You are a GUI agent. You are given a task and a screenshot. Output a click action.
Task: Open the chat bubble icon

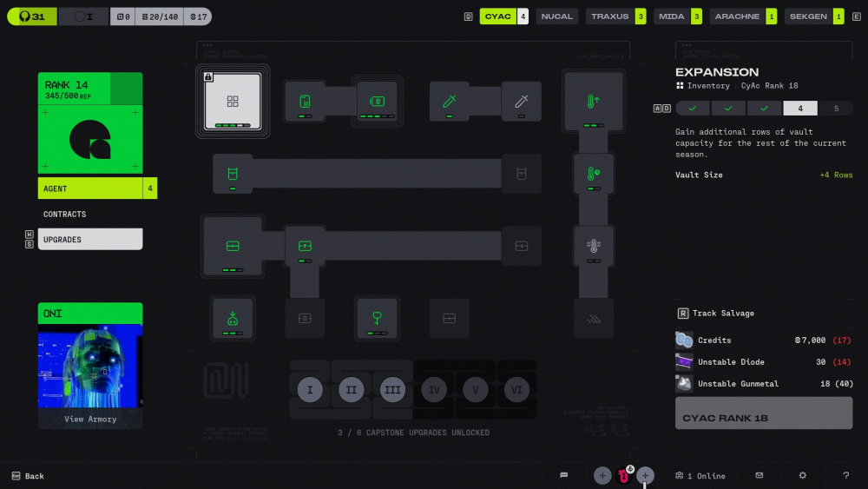[x=563, y=475]
